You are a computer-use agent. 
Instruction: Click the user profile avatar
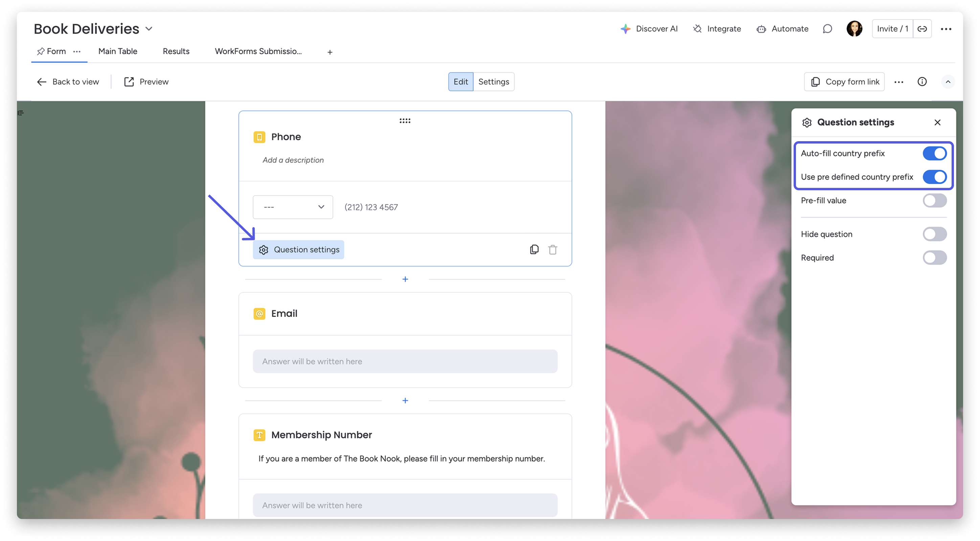click(x=854, y=28)
